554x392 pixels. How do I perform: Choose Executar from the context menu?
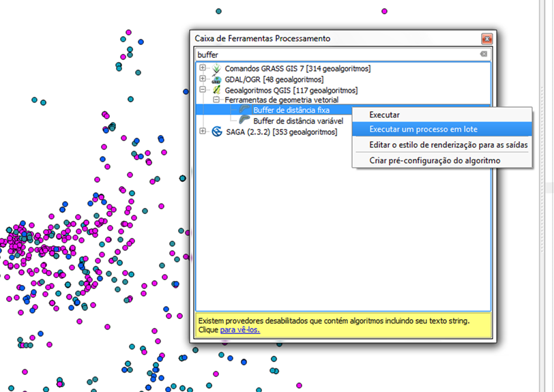pyautogui.click(x=384, y=115)
